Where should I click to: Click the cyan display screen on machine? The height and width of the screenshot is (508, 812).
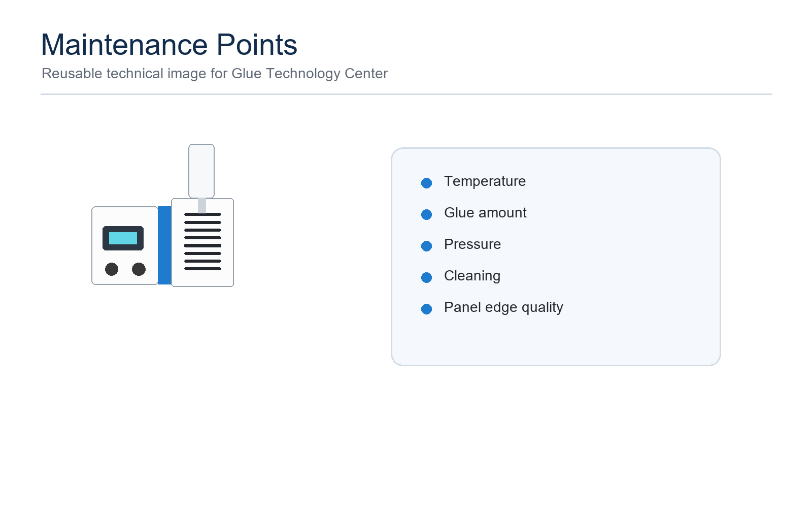coord(123,238)
